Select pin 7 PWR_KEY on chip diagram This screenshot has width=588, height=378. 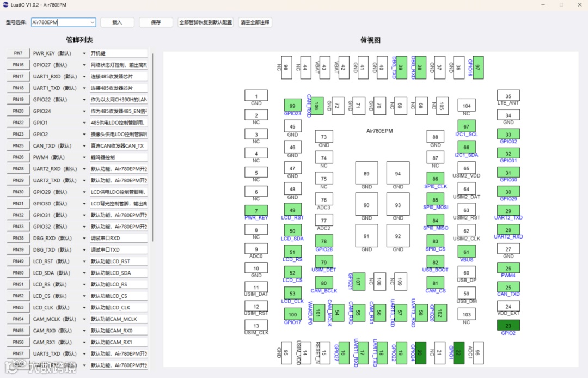[x=256, y=210]
